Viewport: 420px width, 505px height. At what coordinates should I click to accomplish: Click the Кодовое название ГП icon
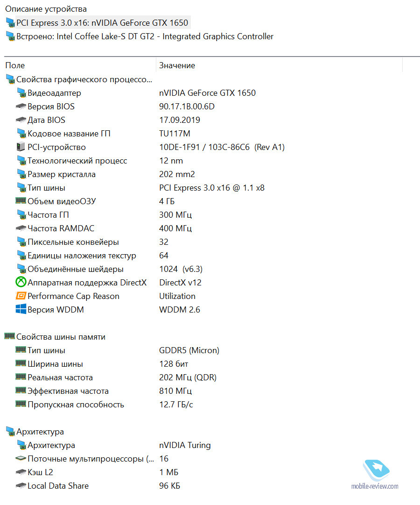21,134
